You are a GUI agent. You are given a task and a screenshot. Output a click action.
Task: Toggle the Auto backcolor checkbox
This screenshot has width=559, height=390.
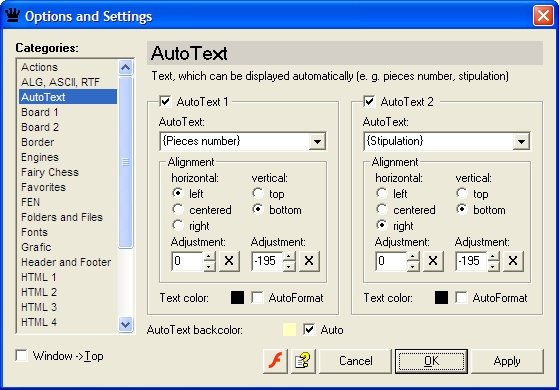click(309, 330)
